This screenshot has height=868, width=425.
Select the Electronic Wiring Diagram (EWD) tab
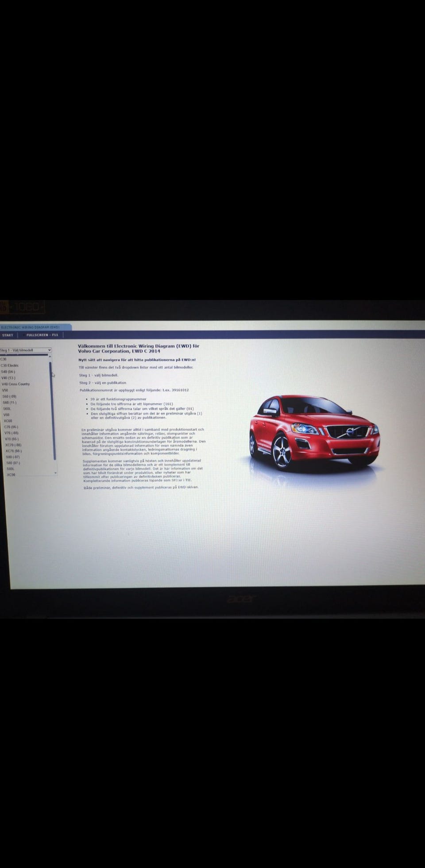[31, 327]
